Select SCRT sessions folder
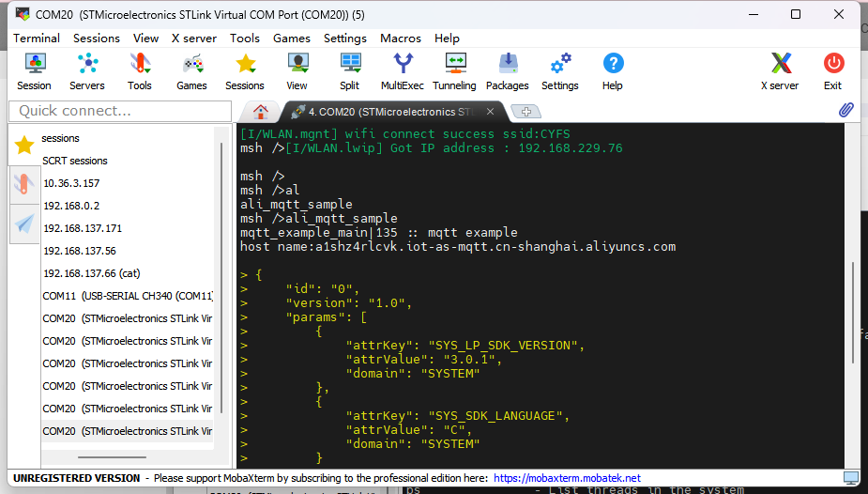The width and height of the screenshot is (868, 494). click(x=75, y=161)
